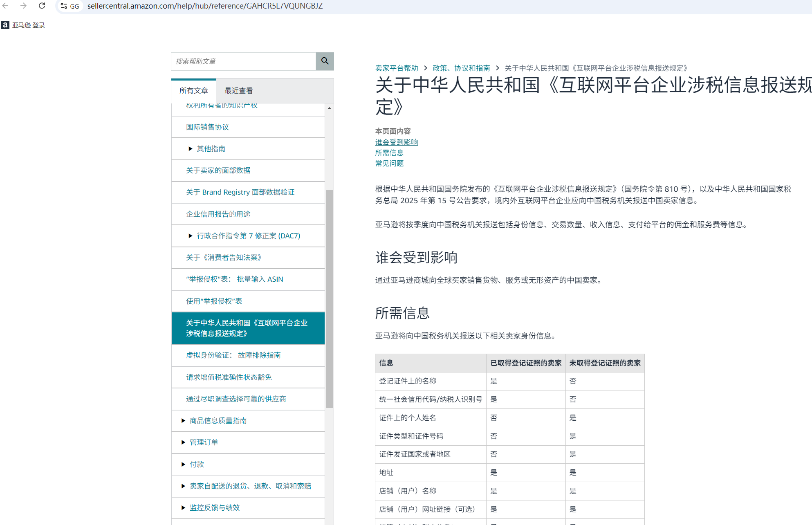Click the browser reload icon
Image resolution: width=812 pixels, height=525 pixels.
42,6
